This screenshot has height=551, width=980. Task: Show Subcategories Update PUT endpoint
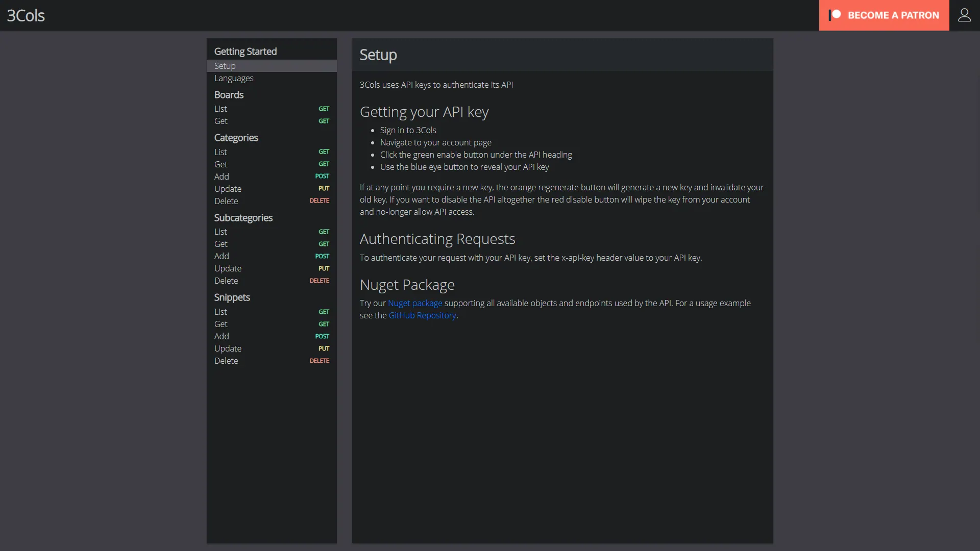(x=272, y=268)
